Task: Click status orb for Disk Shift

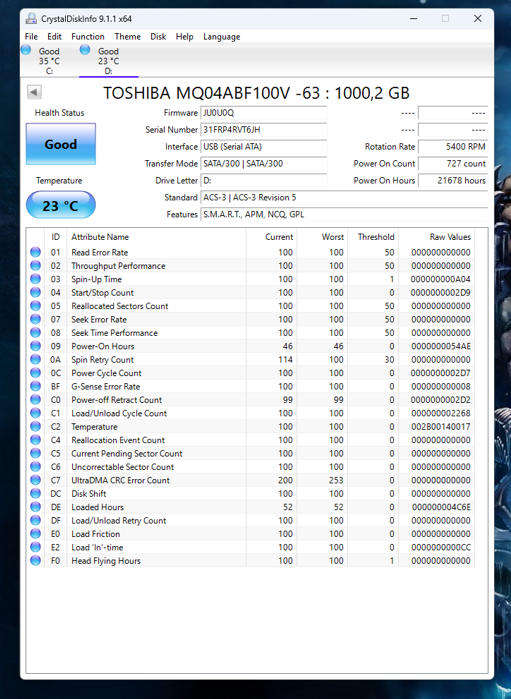Action: coord(35,493)
